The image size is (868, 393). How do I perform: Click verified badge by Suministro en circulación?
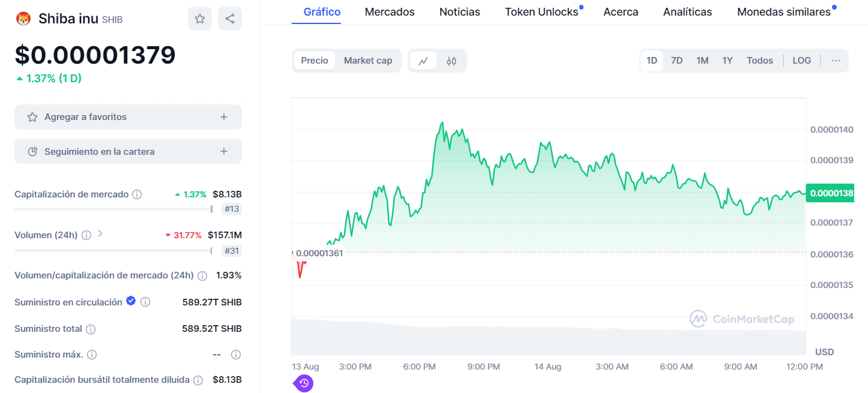click(x=131, y=302)
